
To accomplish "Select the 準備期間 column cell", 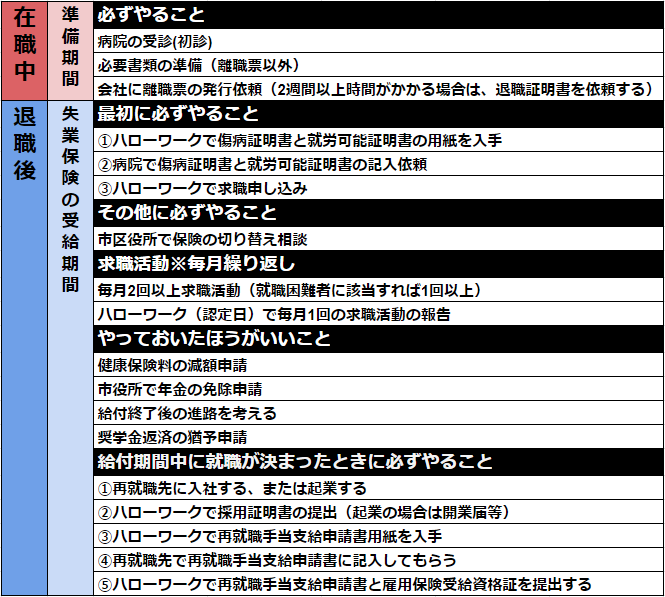I will click(x=71, y=50).
